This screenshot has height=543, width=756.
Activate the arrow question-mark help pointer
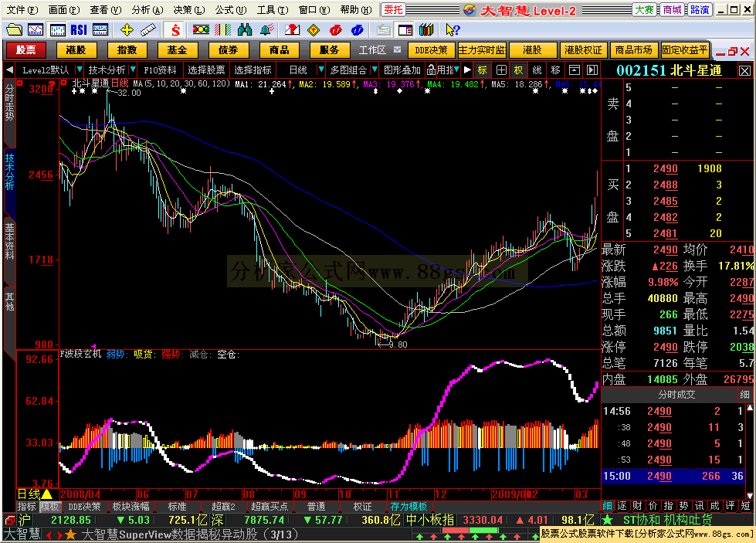tap(453, 30)
